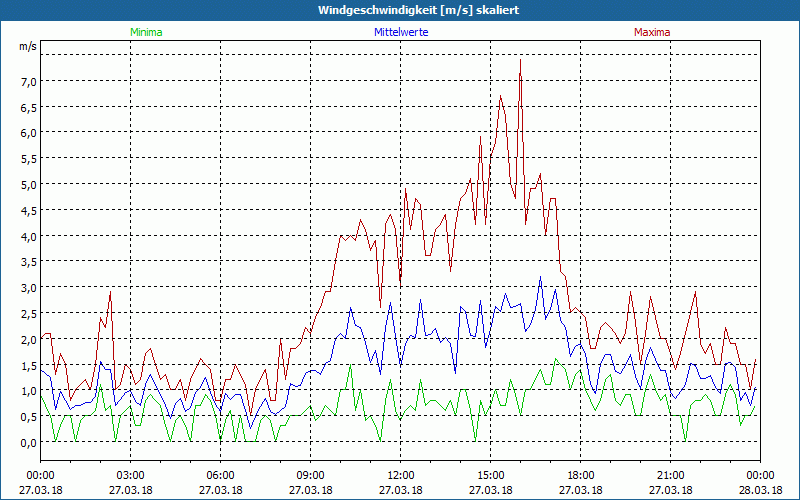Click the '6,0' y-axis value
This screenshot has height=500, width=800.
28,133
